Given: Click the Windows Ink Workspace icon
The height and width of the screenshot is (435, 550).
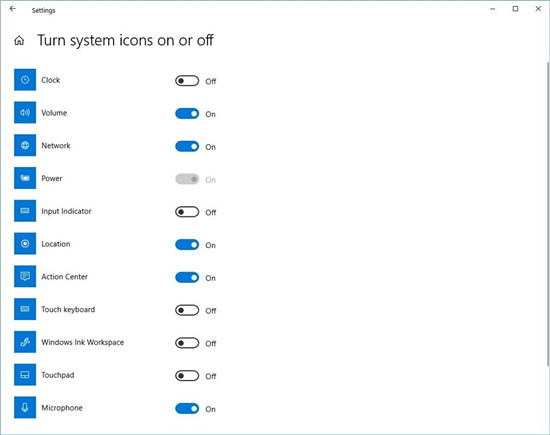Looking at the screenshot, I should tap(25, 342).
